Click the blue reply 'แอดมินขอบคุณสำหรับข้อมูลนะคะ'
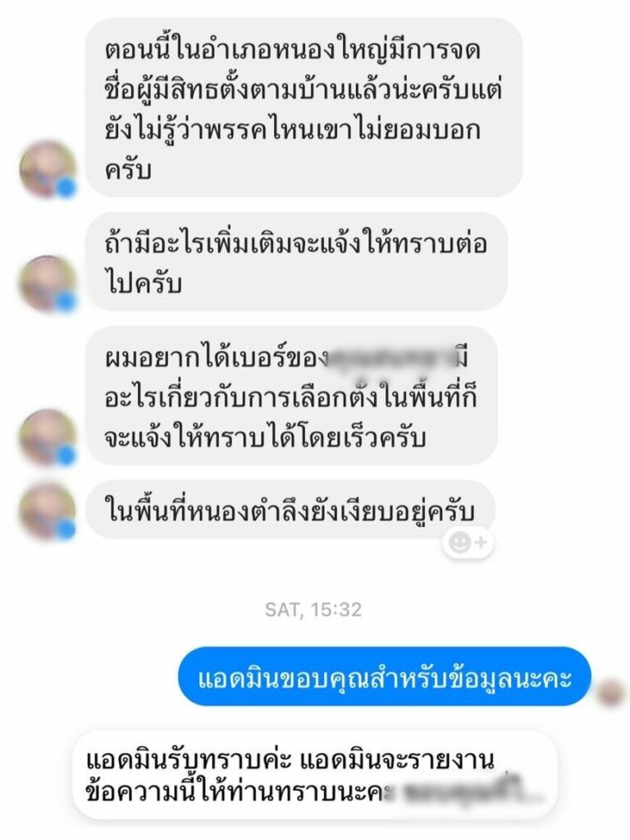This screenshot has width=630, height=840. click(x=384, y=676)
